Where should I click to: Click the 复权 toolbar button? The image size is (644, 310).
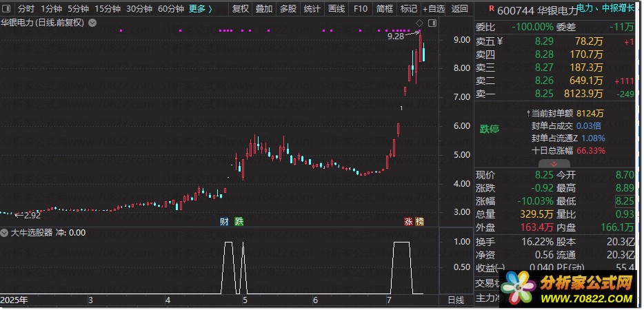[x=240, y=9]
